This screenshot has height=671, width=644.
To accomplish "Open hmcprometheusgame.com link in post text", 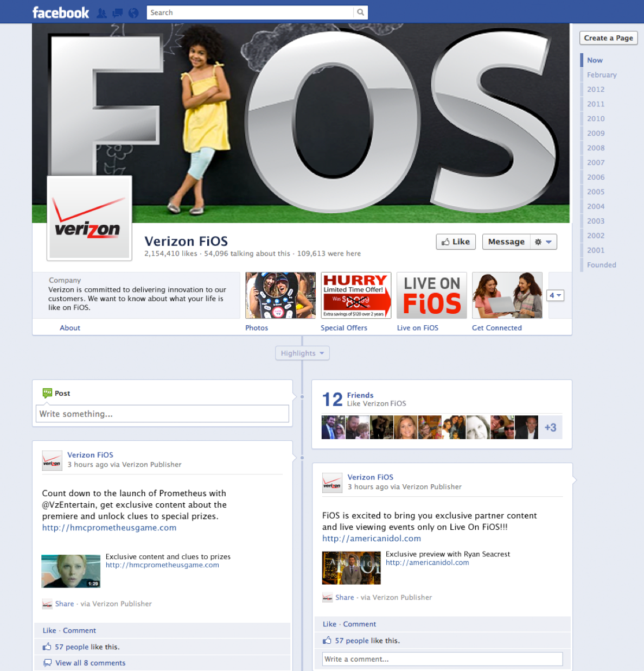I will [x=109, y=528].
